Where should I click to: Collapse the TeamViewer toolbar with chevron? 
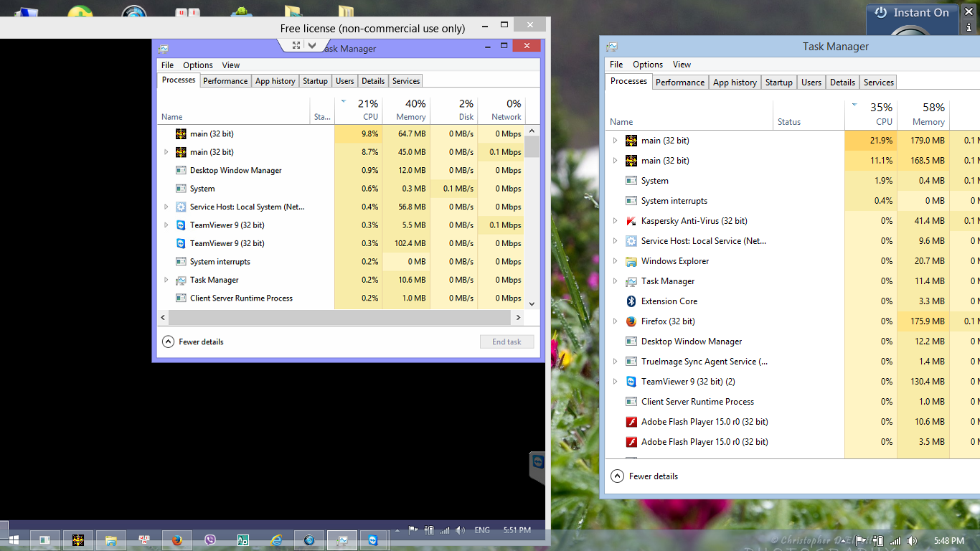point(312,44)
